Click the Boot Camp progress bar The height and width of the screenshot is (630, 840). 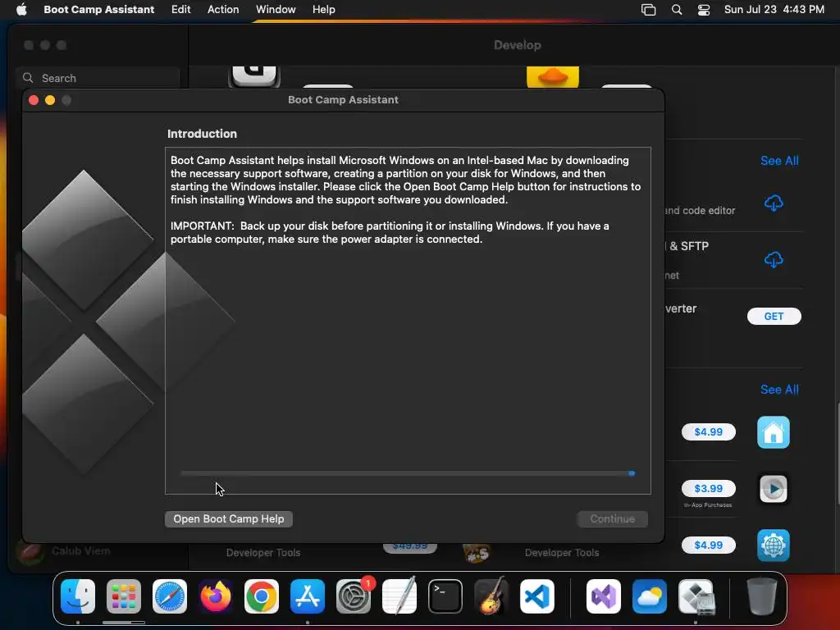click(409, 473)
